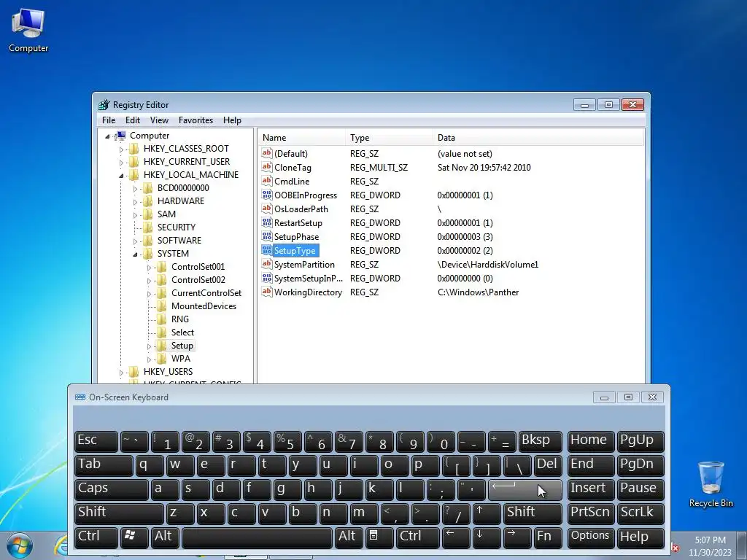The width and height of the screenshot is (747, 560).
Task: Click the Bksp key on keyboard
Action: point(541,441)
